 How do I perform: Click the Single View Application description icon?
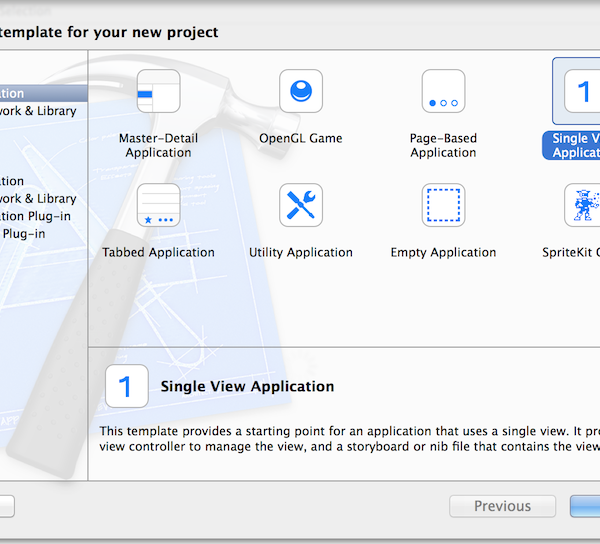[127, 386]
